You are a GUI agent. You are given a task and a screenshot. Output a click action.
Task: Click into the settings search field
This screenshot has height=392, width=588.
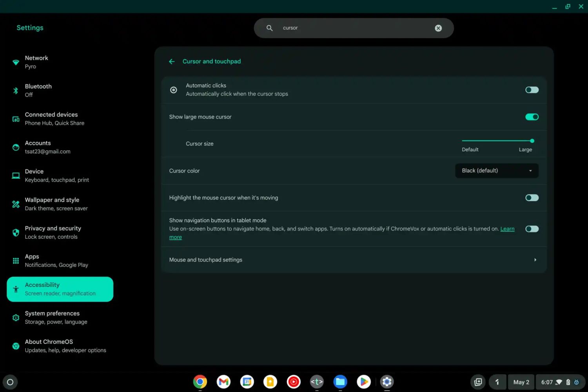[353, 28]
